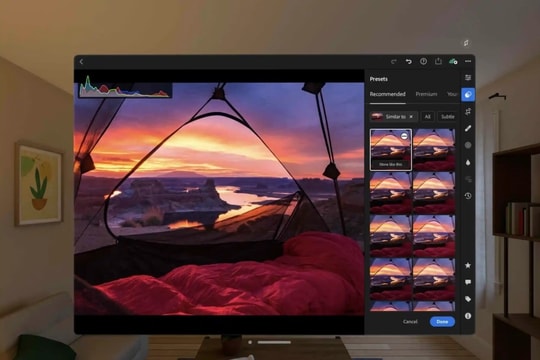Click Cancel in the Presets panel
The width and height of the screenshot is (540, 360).
tap(410, 321)
